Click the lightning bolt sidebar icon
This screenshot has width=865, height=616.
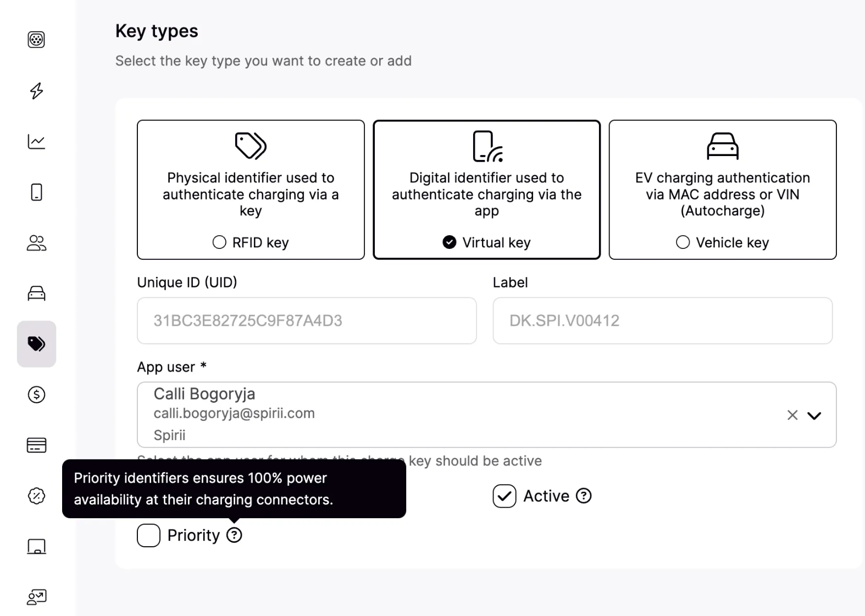click(36, 91)
